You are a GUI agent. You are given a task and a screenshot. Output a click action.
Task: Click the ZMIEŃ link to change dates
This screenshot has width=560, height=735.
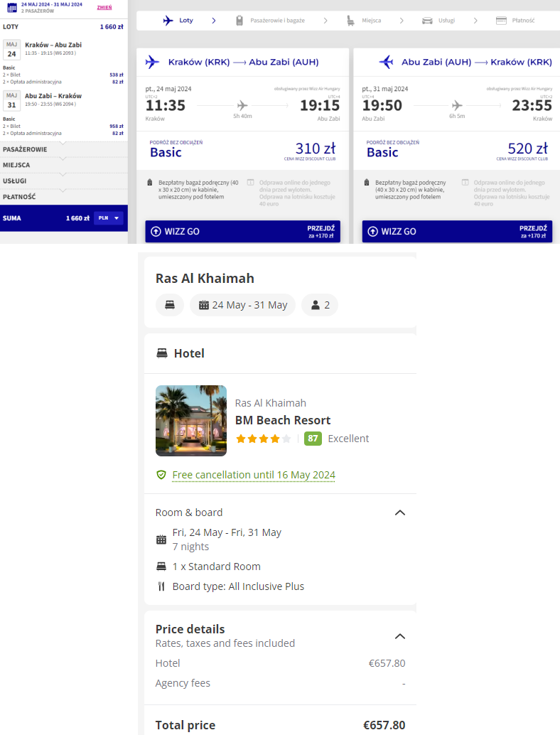click(104, 7)
